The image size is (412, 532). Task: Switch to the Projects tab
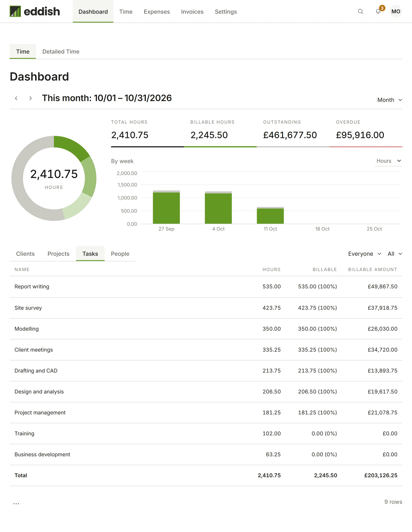tap(58, 254)
